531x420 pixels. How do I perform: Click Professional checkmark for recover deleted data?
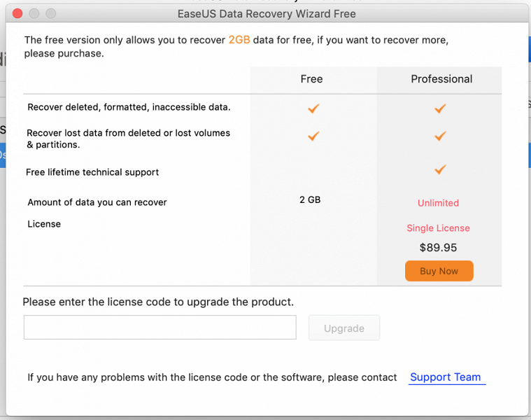pyautogui.click(x=440, y=108)
